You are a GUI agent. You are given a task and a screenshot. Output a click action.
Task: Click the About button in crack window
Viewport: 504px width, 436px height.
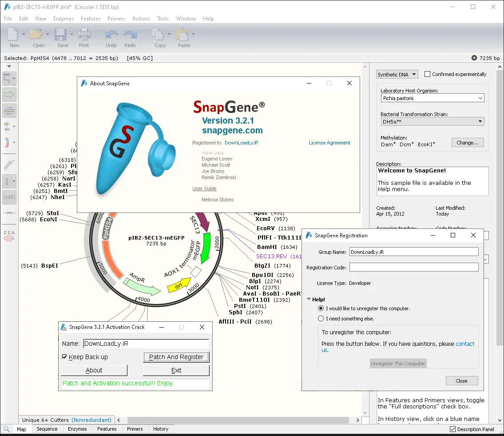tap(94, 370)
